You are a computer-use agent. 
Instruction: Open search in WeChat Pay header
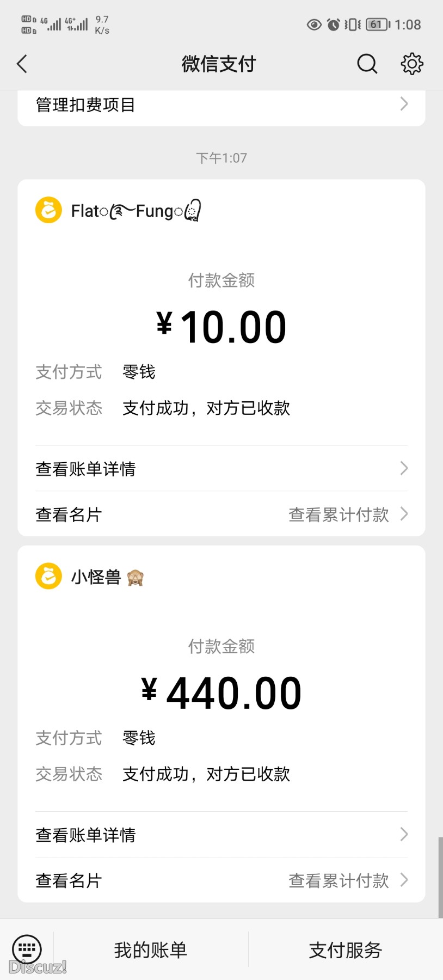point(367,64)
